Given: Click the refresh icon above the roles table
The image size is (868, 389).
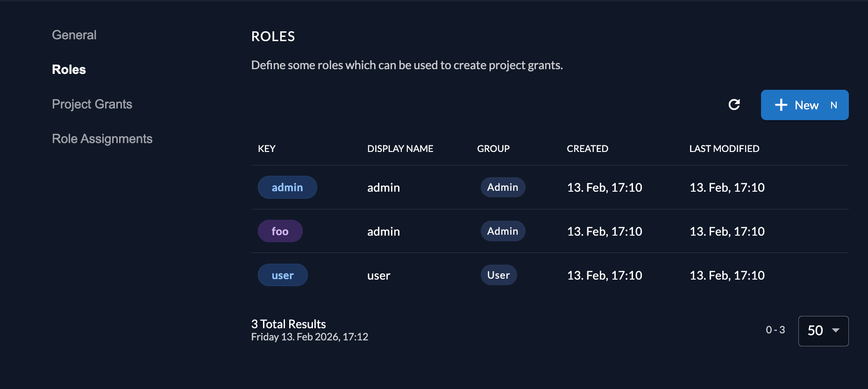Looking at the screenshot, I should (x=734, y=105).
